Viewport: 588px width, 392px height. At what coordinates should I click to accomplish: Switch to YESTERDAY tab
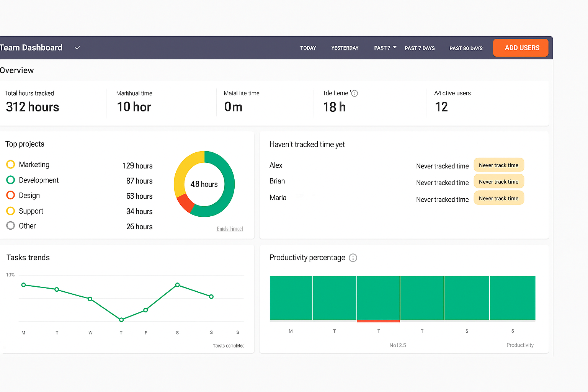pos(345,48)
